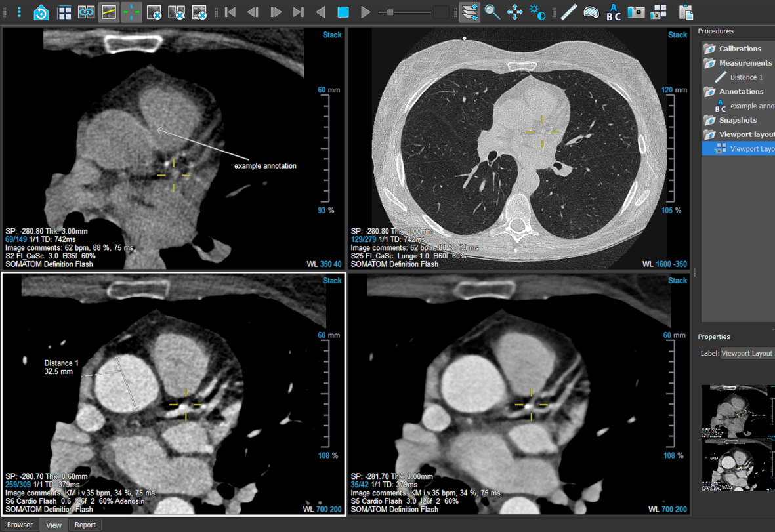Open the Browser tab
Screen dimensions: 775x532
[x=20, y=525]
